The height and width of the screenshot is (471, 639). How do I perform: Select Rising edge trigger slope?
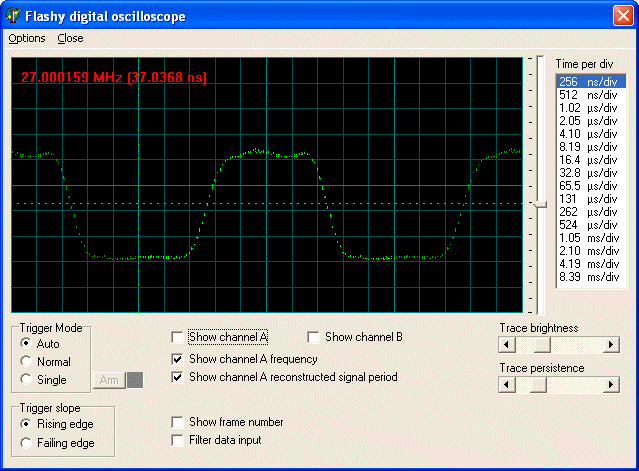26,424
